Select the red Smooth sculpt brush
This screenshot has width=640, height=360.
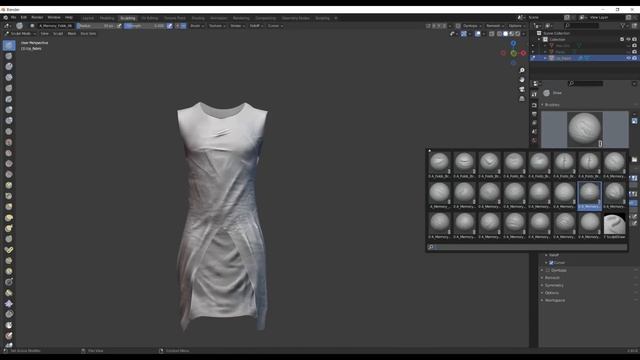(x=9, y=142)
